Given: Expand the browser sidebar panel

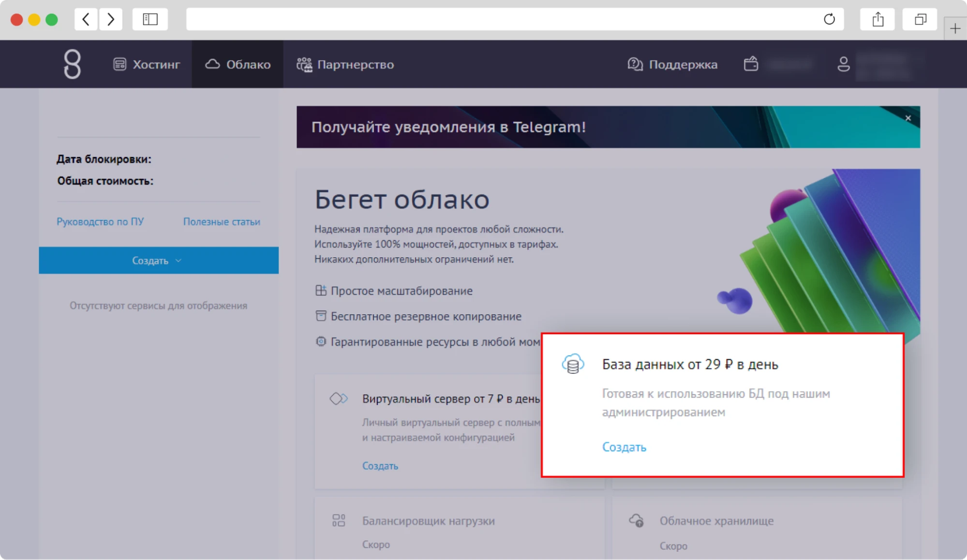Looking at the screenshot, I should 150,19.
